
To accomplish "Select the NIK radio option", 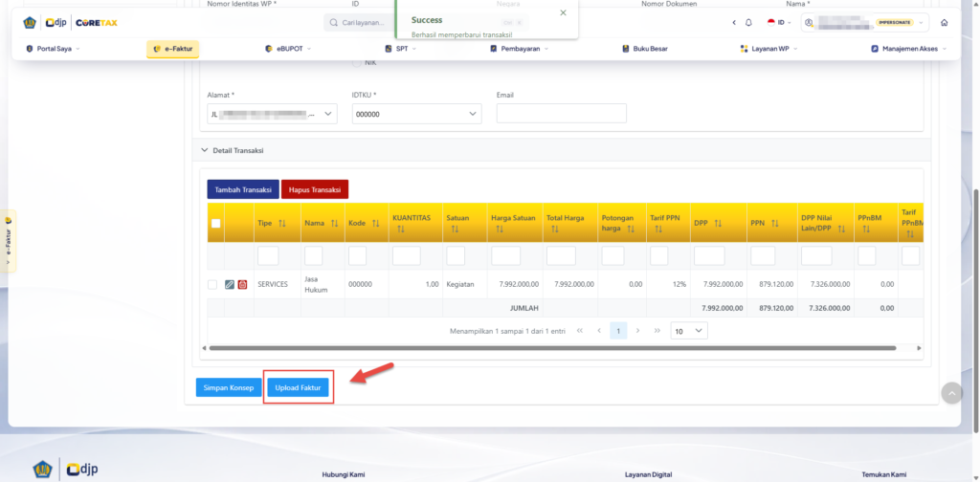I will [358, 62].
